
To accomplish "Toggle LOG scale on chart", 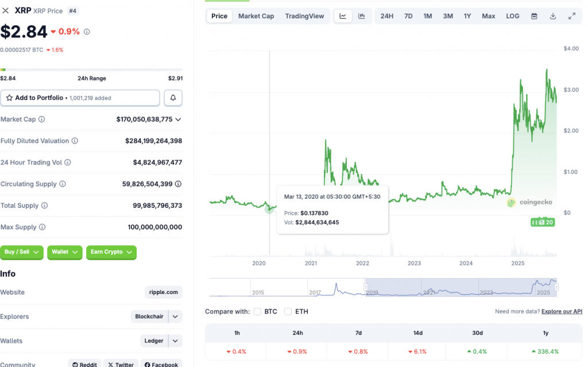I will (512, 16).
